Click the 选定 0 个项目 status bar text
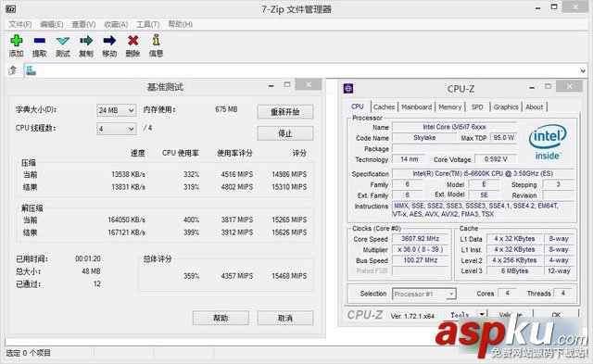 coord(28,353)
